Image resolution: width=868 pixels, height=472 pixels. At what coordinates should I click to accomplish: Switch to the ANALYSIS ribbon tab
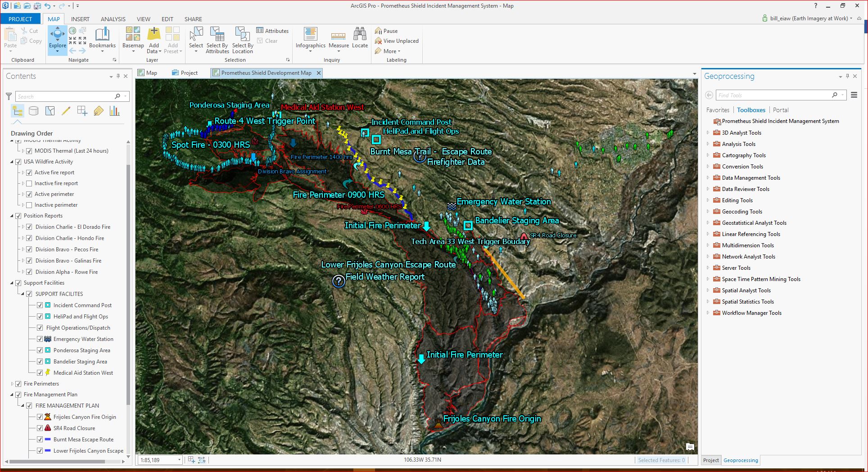coord(113,19)
